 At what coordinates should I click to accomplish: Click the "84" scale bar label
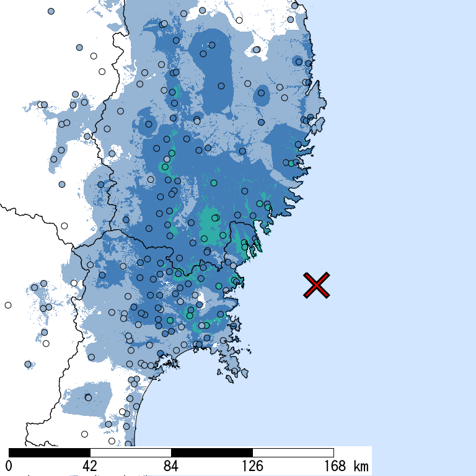tap(171, 466)
